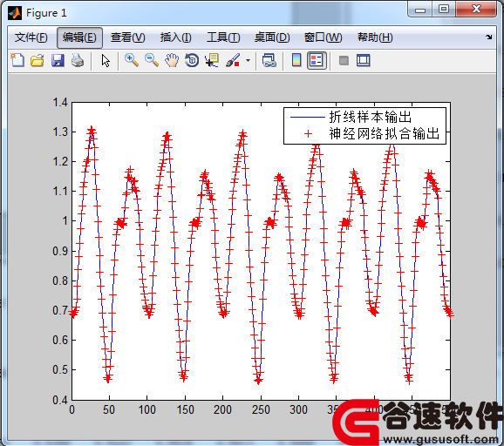Open the 桌面(D) menu

[272, 37]
